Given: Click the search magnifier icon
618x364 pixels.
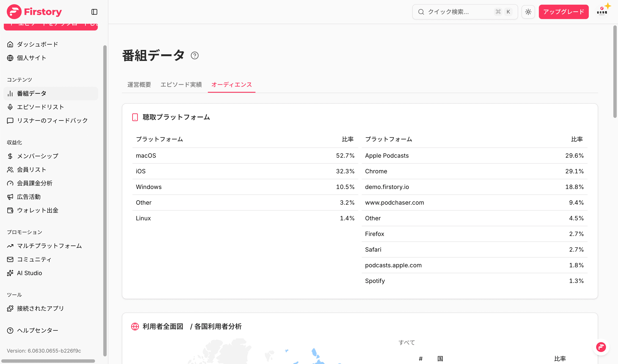Looking at the screenshot, I should click(421, 12).
